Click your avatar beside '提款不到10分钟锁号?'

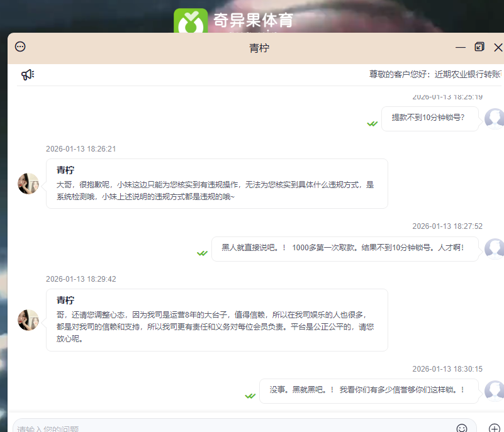[495, 118]
